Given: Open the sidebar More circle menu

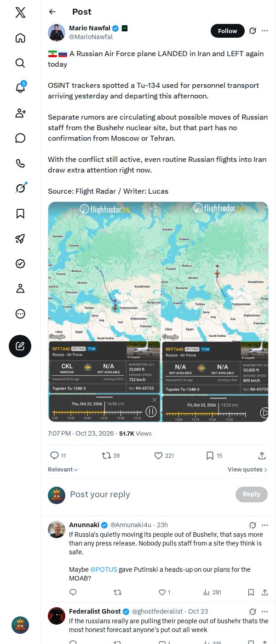Looking at the screenshot, I should [20, 314].
